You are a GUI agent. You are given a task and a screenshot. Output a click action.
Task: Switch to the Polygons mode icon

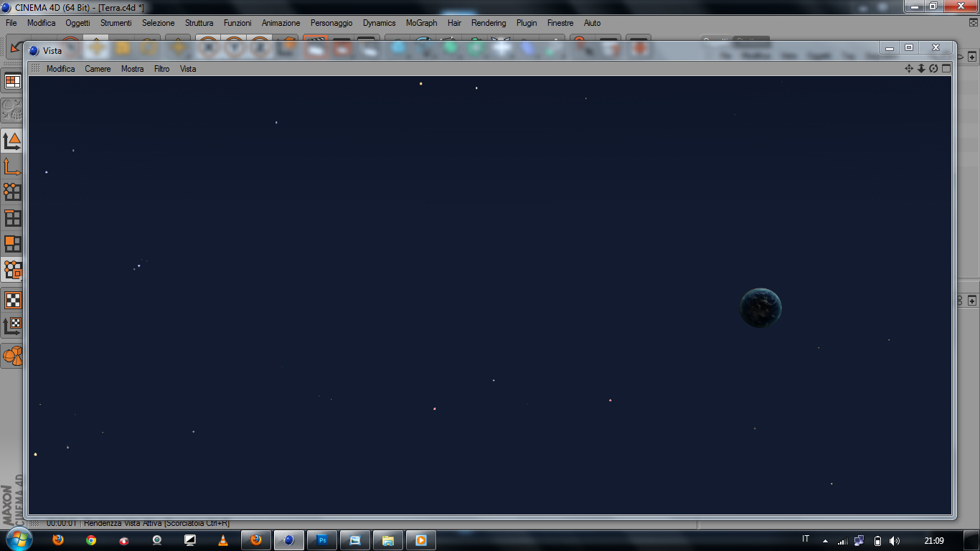tap(12, 244)
